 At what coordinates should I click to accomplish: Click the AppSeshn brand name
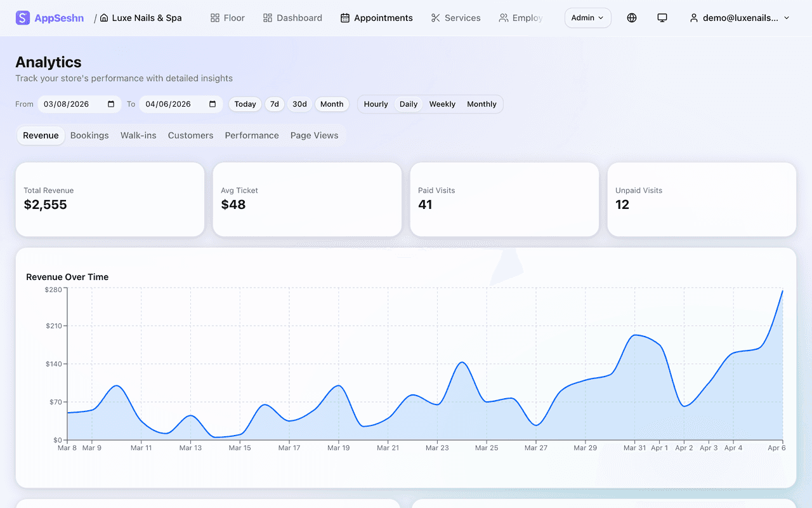coord(59,18)
